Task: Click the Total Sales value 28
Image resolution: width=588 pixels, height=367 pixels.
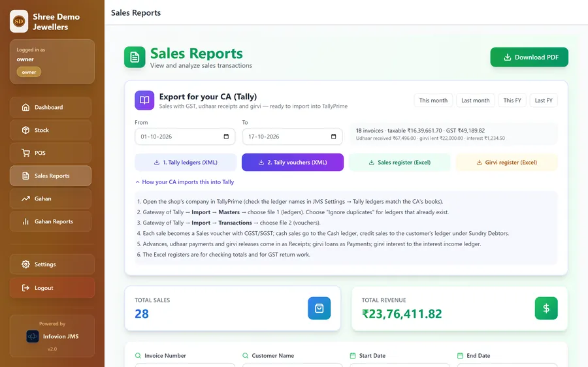Action: 142,313
